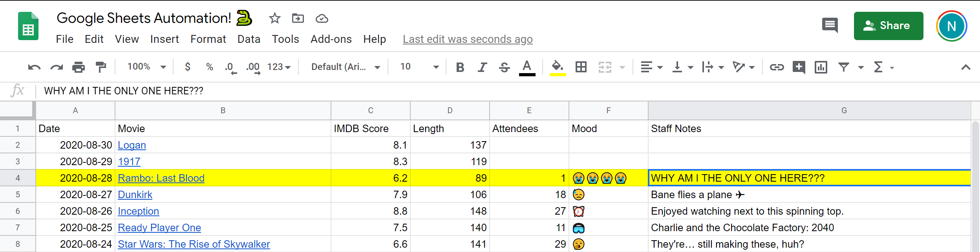Open the Add-ons menu

331,39
